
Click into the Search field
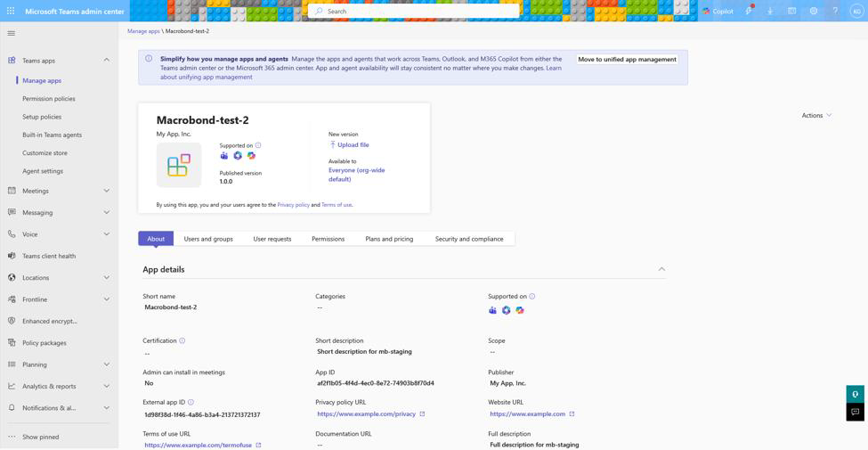(x=414, y=11)
